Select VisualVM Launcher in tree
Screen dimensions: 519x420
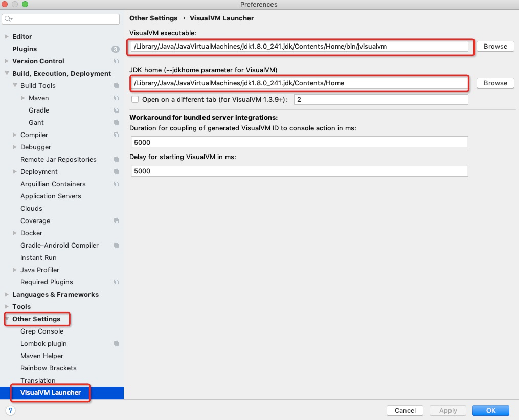51,392
